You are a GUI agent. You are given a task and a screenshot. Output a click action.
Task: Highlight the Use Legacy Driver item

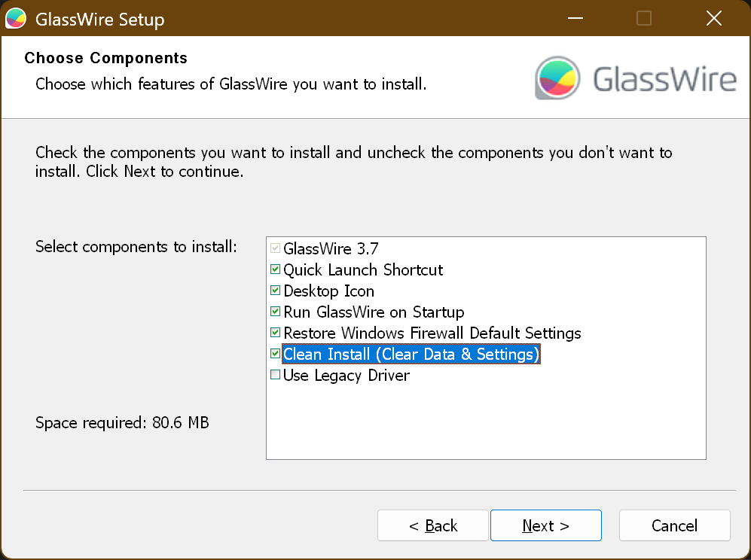(346, 375)
